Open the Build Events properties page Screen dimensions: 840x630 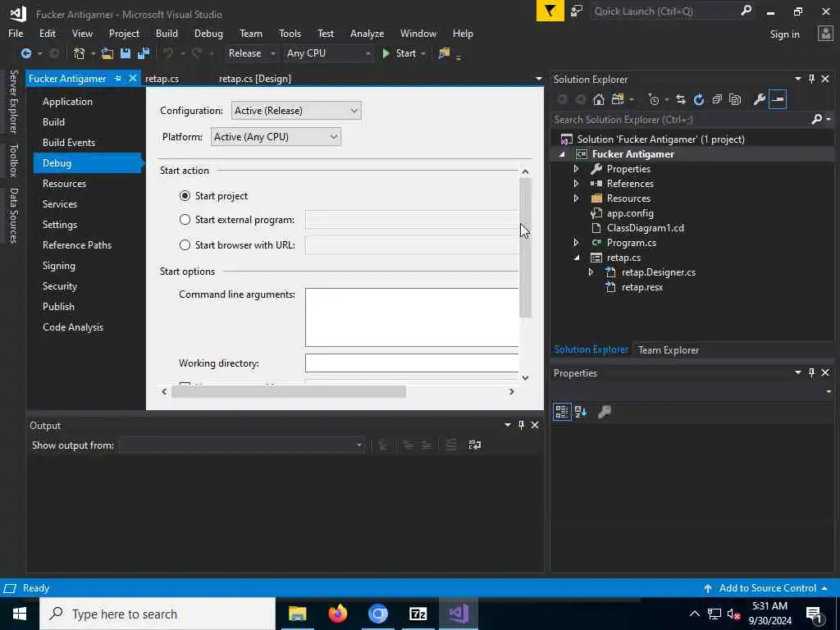pyautogui.click(x=69, y=143)
